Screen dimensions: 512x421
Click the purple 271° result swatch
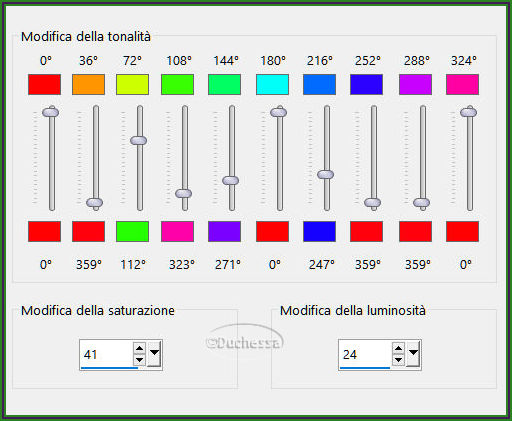point(224,231)
